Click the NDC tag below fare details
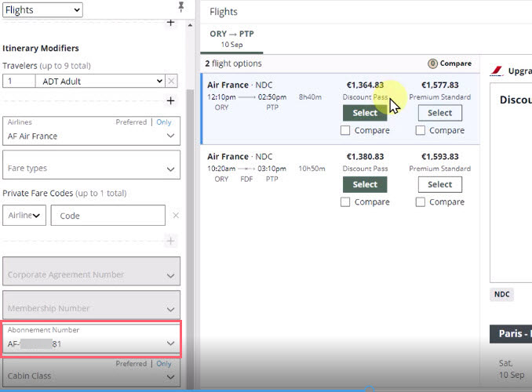 [502, 295]
